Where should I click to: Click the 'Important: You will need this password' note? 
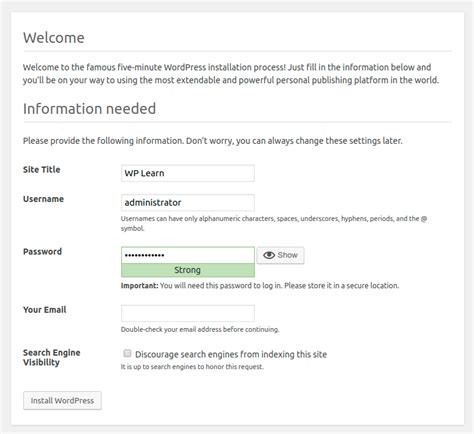click(260, 286)
